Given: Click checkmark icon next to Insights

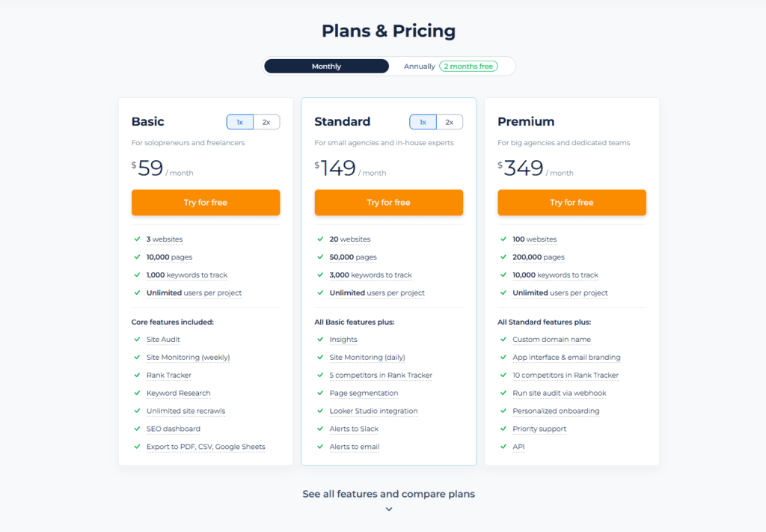Looking at the screenshot, I should pyautogui.click(x=320, y=340).
